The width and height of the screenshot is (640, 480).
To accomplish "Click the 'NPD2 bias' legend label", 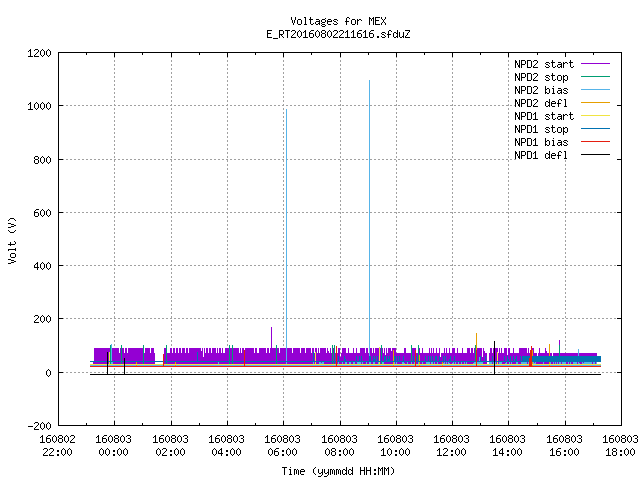I will pos(541,90).
